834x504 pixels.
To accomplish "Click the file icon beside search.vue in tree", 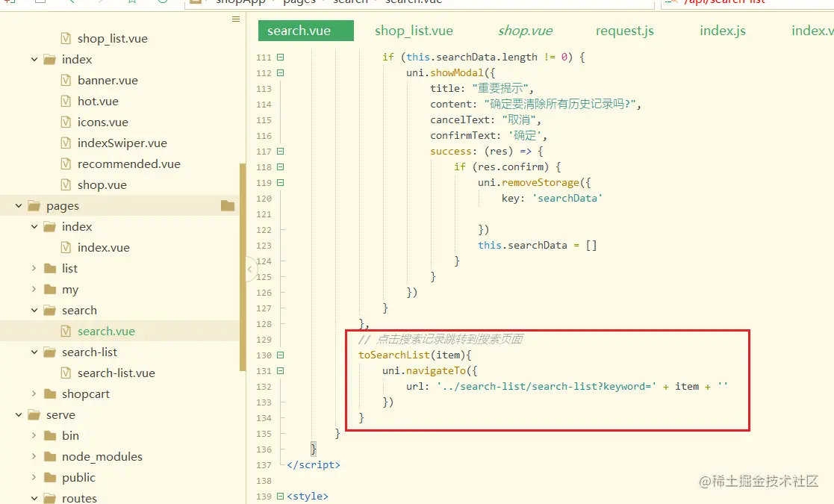I will click(x=66, y=332).
